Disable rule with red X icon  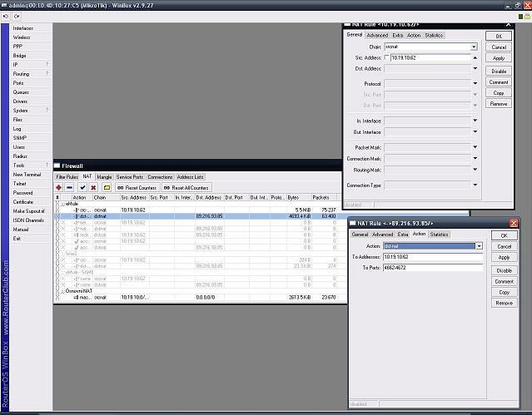93,187
